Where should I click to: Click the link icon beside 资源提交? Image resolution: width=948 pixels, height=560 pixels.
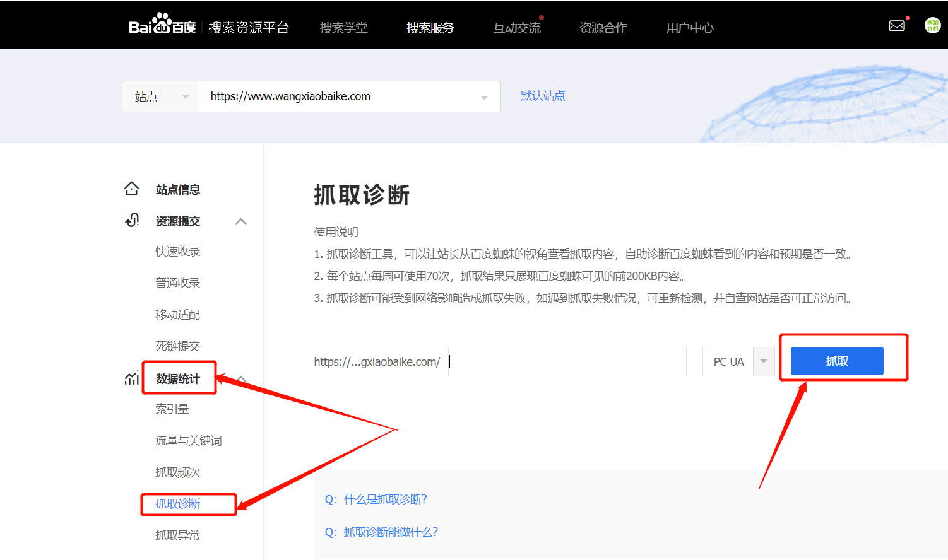click(x=132, y=220)
